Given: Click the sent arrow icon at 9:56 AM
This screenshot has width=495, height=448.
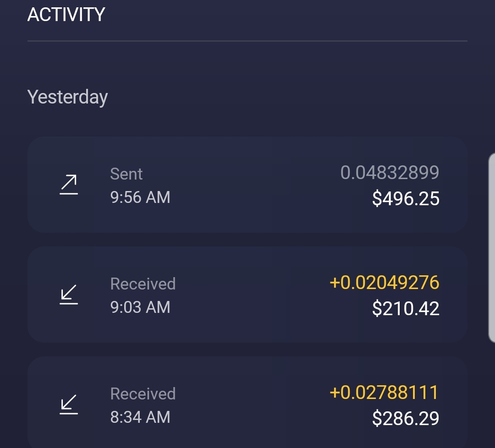Looking at the screenshot, I should coord(69,185).
